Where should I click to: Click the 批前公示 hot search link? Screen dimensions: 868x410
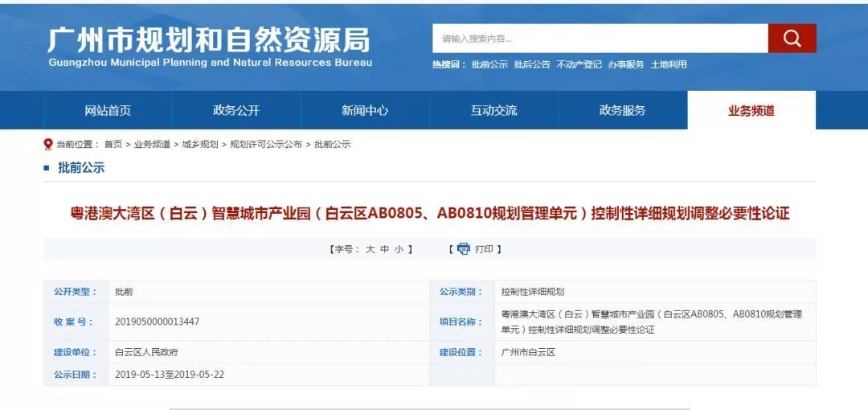(489, 65)
